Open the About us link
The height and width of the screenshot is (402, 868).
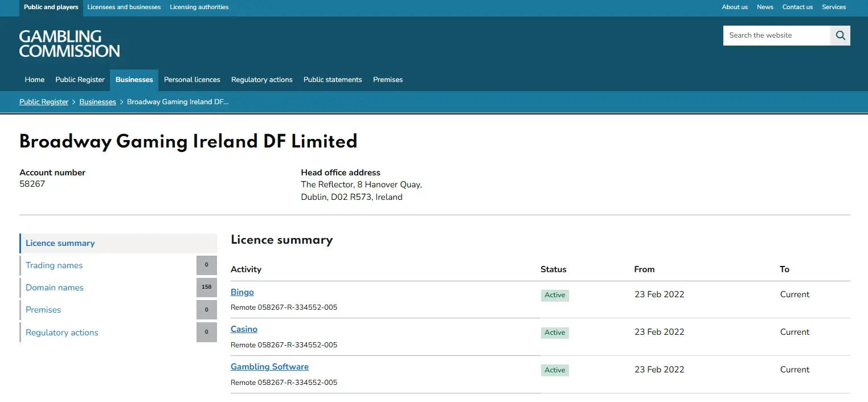735,7
